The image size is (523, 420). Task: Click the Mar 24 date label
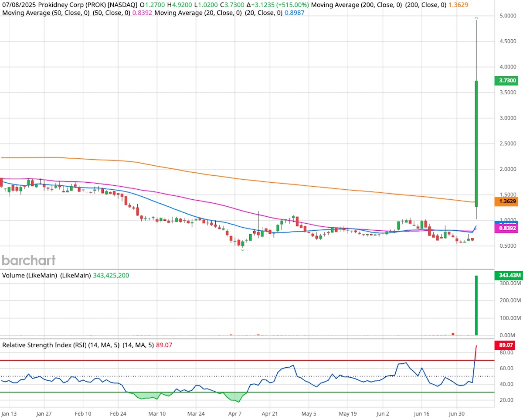pyautogui.click(x=196, y=413)
